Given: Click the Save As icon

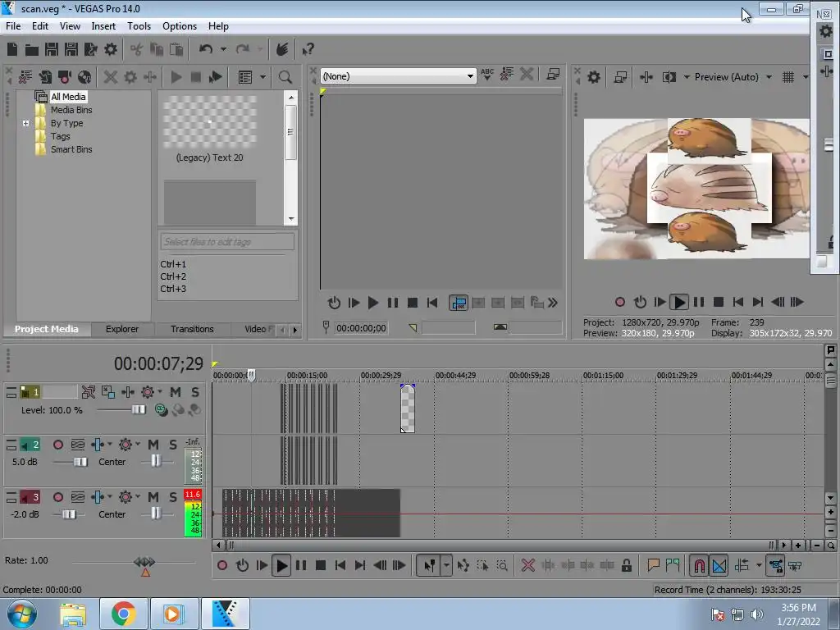Looking at the screenshot, I should tap(71, 50).
